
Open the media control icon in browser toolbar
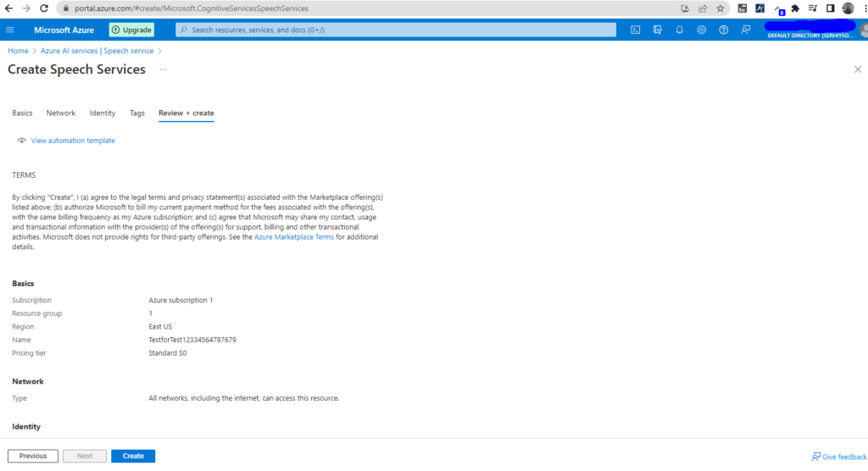point(813,8)
